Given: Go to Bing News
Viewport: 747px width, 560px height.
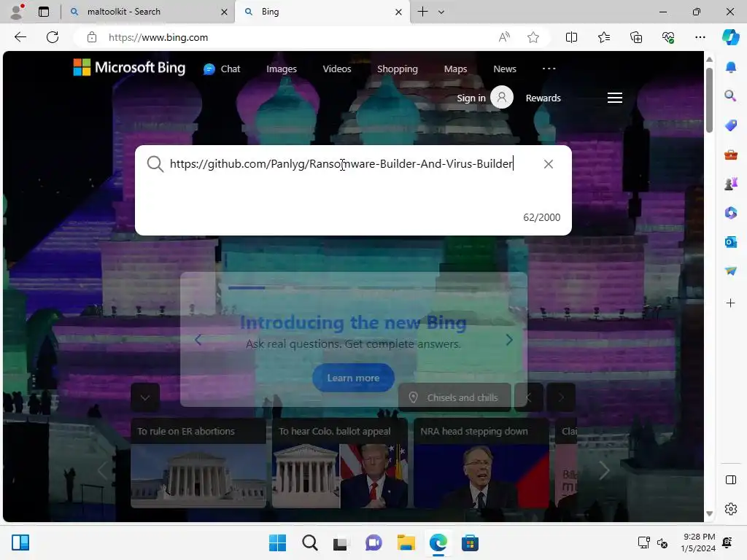Looking at the screenshot, I should tap(505, 69).
